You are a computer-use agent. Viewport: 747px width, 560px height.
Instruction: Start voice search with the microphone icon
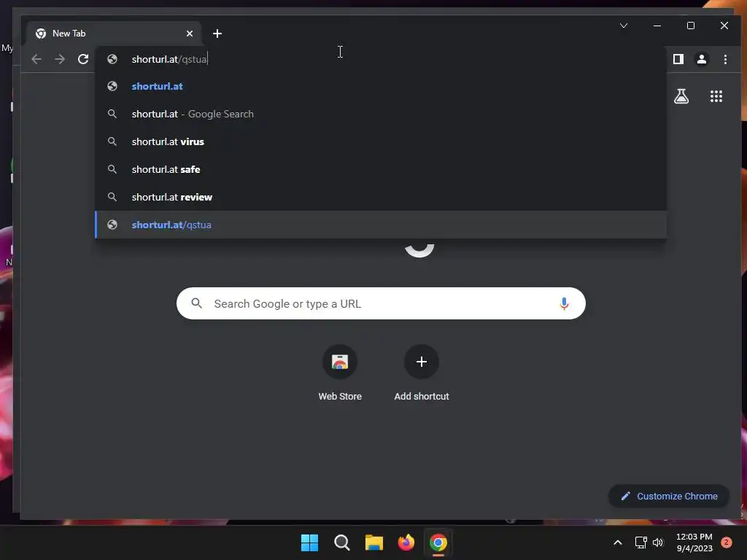[564, 303]
